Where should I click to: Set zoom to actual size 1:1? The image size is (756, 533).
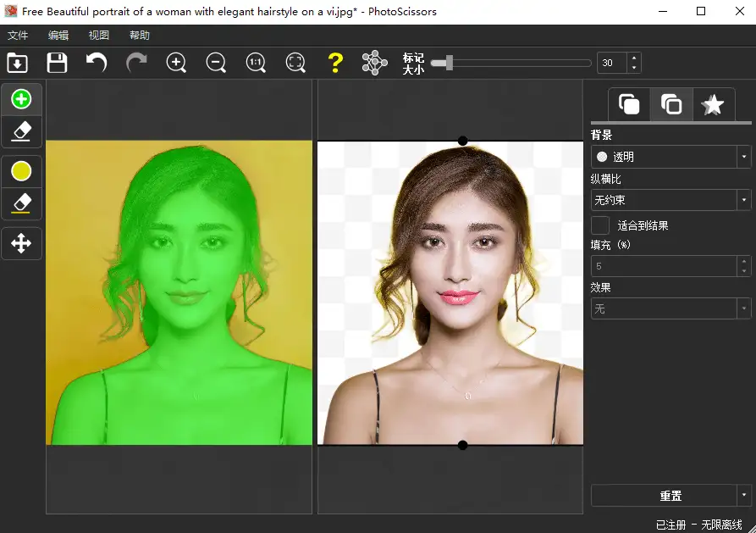click(x=256, y=63)
